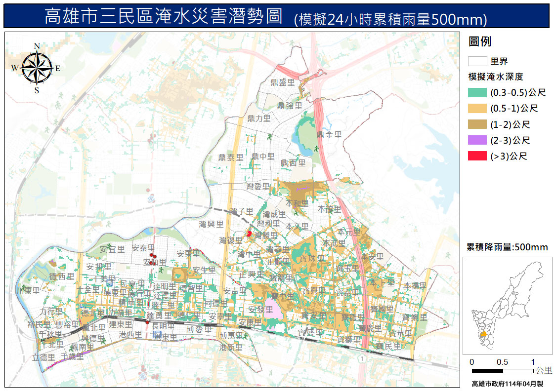Click the red marker near 灣勝里
The height and width of the screenshot is (392, 555).
[x=250, y=233]
